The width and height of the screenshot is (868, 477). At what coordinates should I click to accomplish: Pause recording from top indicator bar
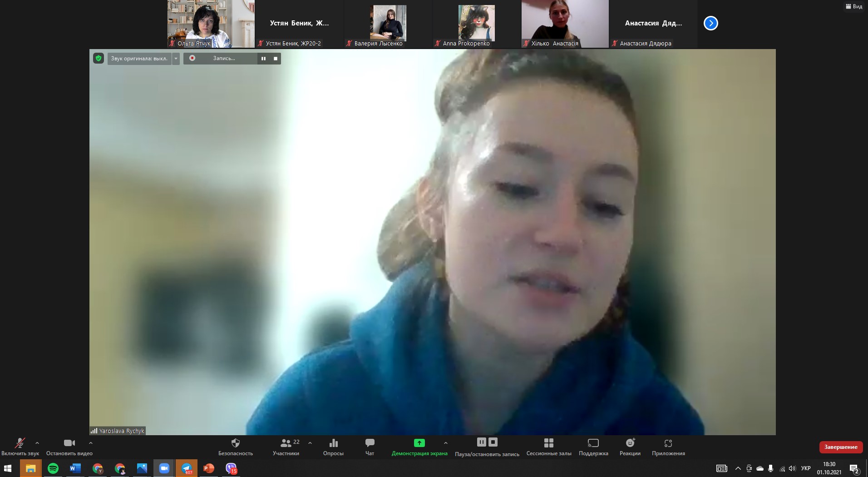[x=263, y=59]
